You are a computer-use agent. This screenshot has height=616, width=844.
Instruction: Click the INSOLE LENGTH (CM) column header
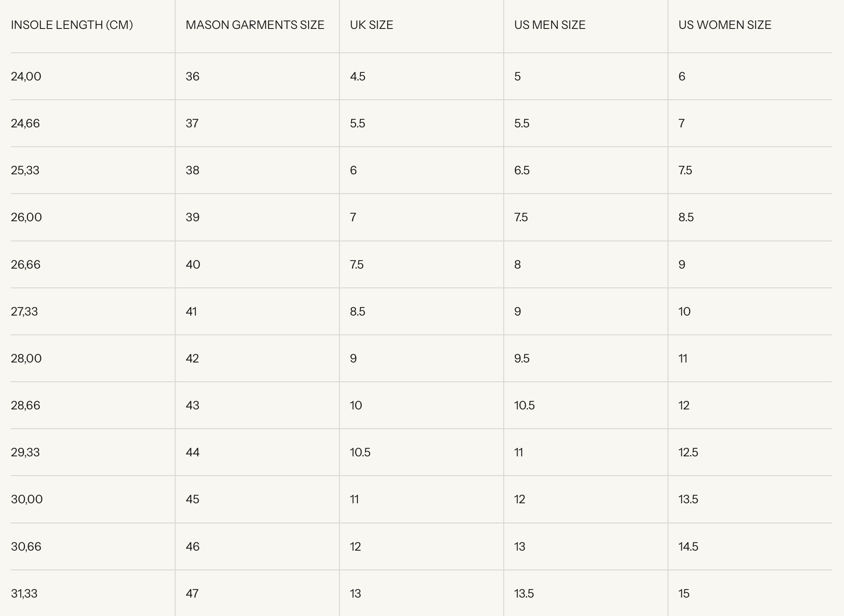click(72, 25)
